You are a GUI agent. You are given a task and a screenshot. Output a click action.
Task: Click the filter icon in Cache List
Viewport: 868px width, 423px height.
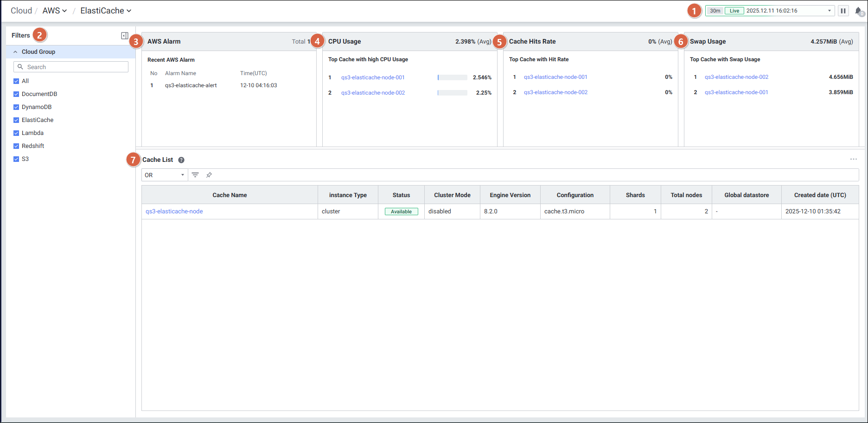click(195, 175)
